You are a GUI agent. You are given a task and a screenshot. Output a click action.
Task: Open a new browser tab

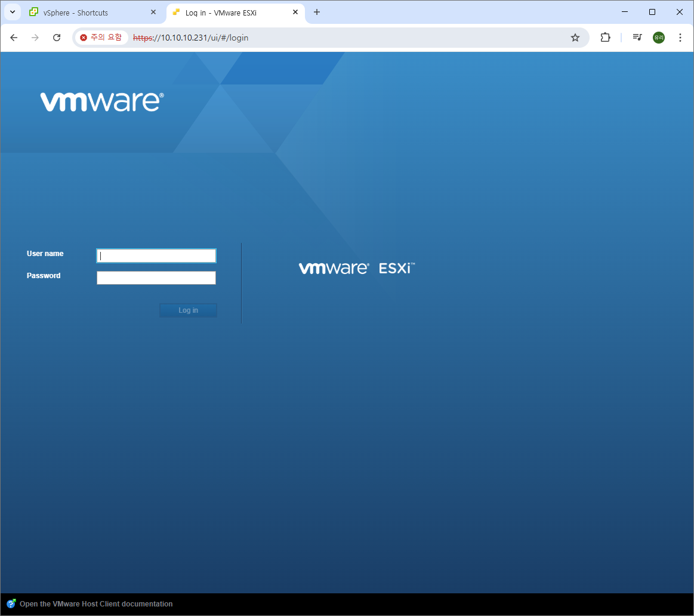point(316,13)
